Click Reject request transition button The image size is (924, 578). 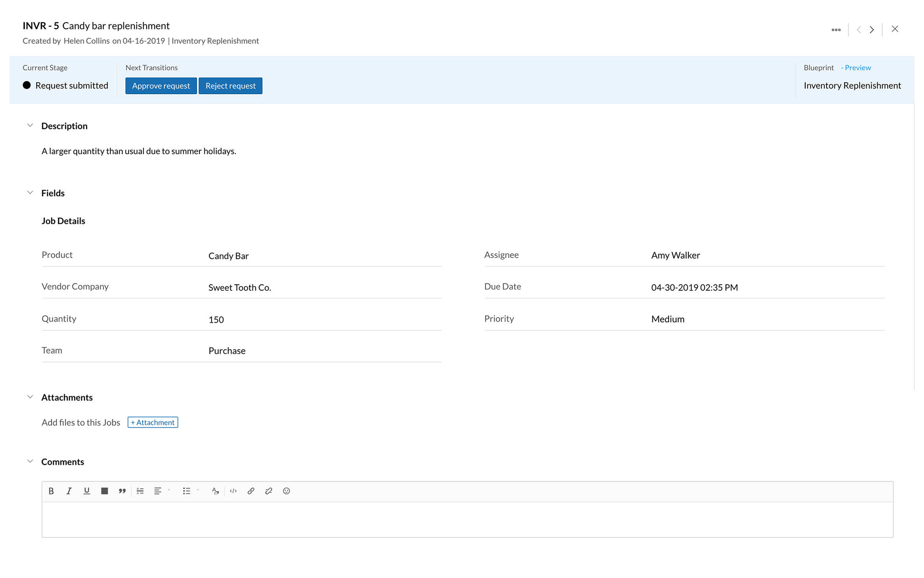pos(230,85)
